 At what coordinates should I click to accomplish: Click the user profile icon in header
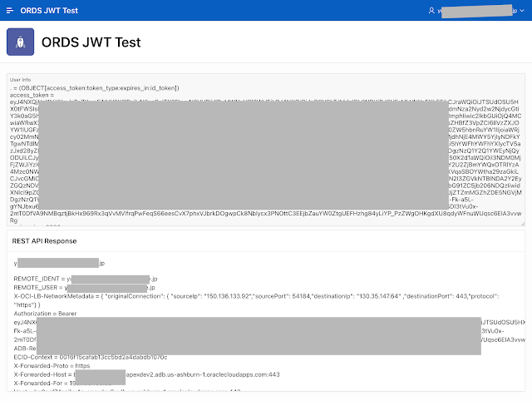[431, 11]
